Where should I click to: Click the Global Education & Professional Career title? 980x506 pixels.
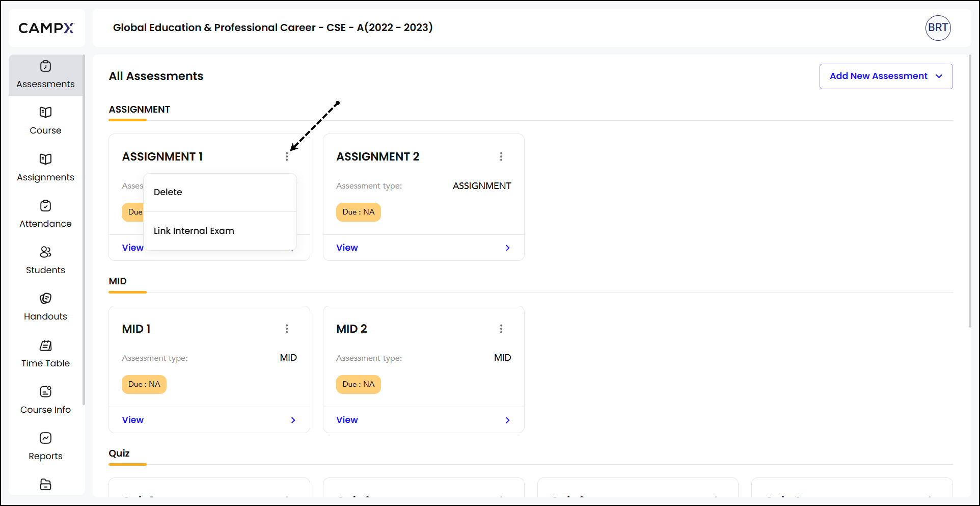(x=273, y=28)
